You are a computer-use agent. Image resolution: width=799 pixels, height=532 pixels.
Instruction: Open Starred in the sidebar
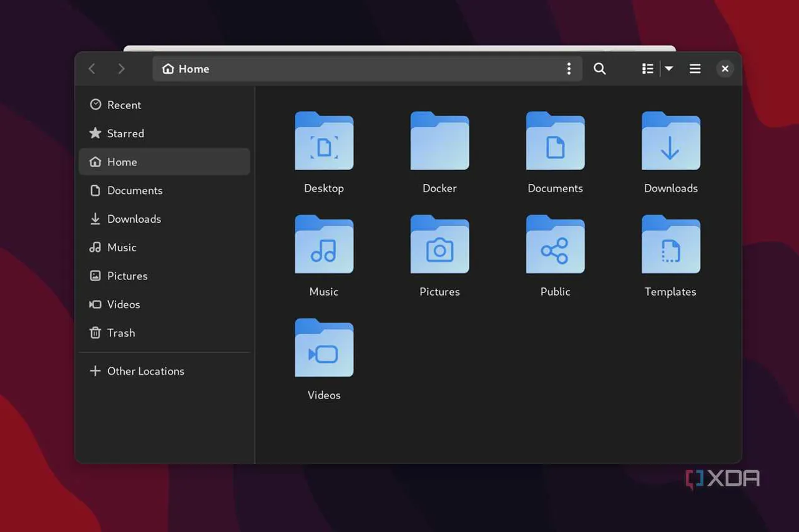164,133
